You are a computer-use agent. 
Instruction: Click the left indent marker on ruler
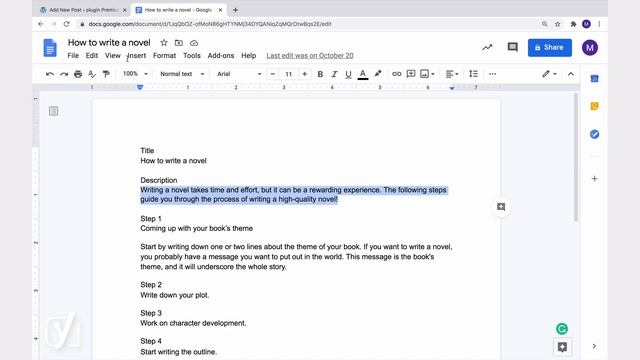click(140, 88)
